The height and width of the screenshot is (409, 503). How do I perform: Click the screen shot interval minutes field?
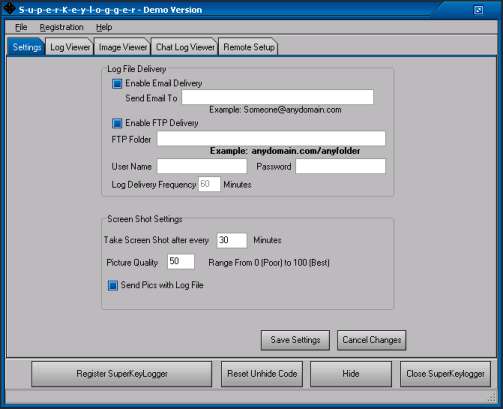(232, 240)
